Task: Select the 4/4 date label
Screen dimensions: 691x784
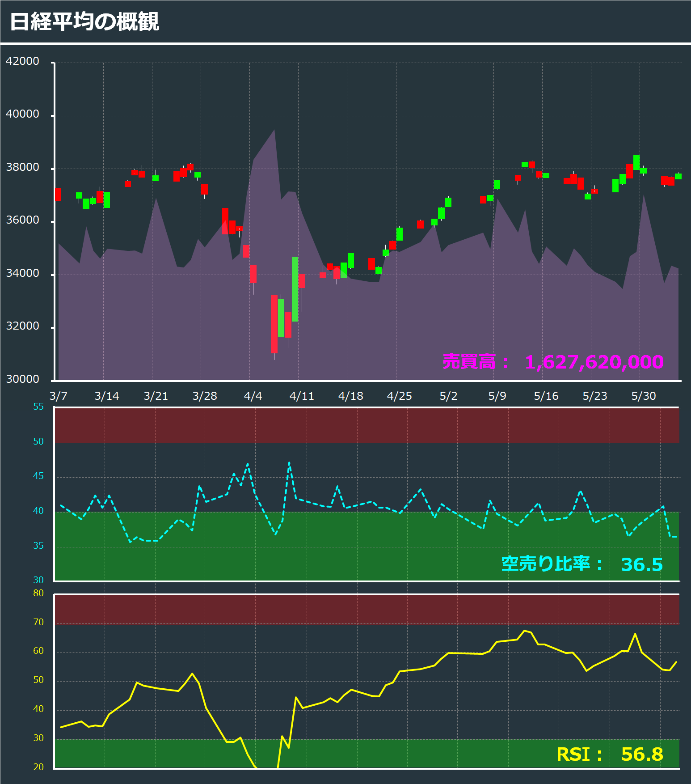Action: pyautogui.click(x=253, y=396)
